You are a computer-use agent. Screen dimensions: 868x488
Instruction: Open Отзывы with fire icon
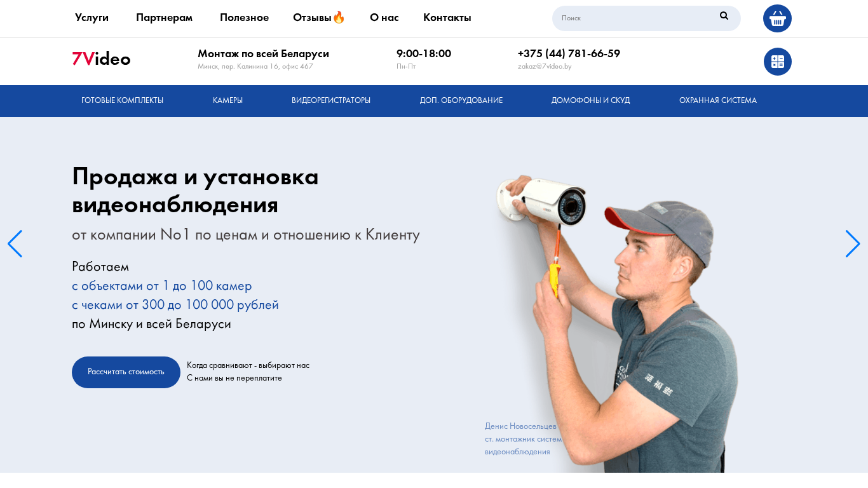click(318, 17)
